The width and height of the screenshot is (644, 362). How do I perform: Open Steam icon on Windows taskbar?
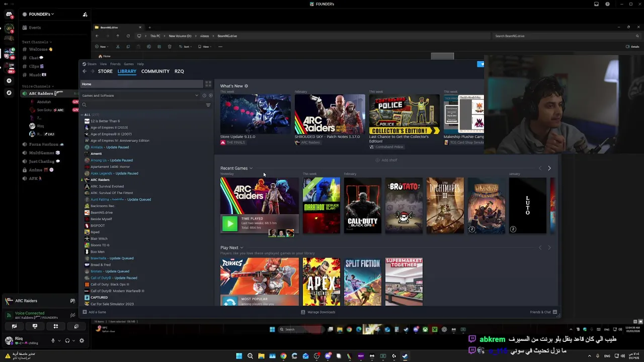405,356
